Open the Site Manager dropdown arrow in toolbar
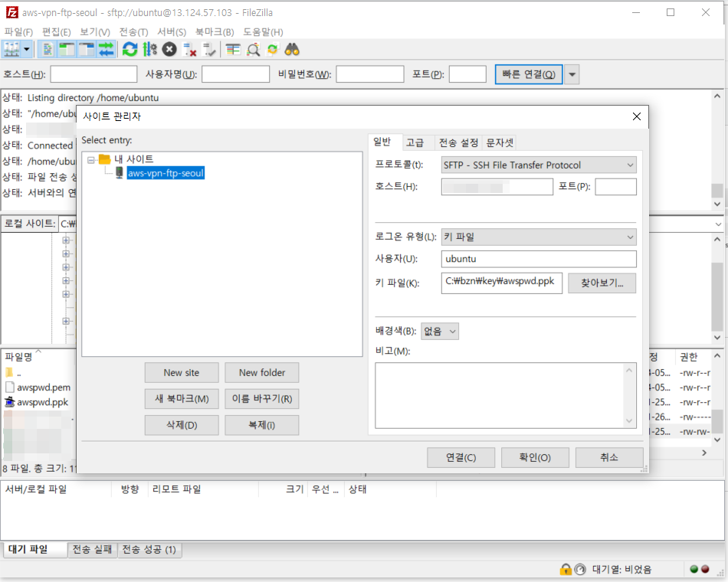Image resolution: width=728 pixels, height=582 pixels. click(27, 49)
